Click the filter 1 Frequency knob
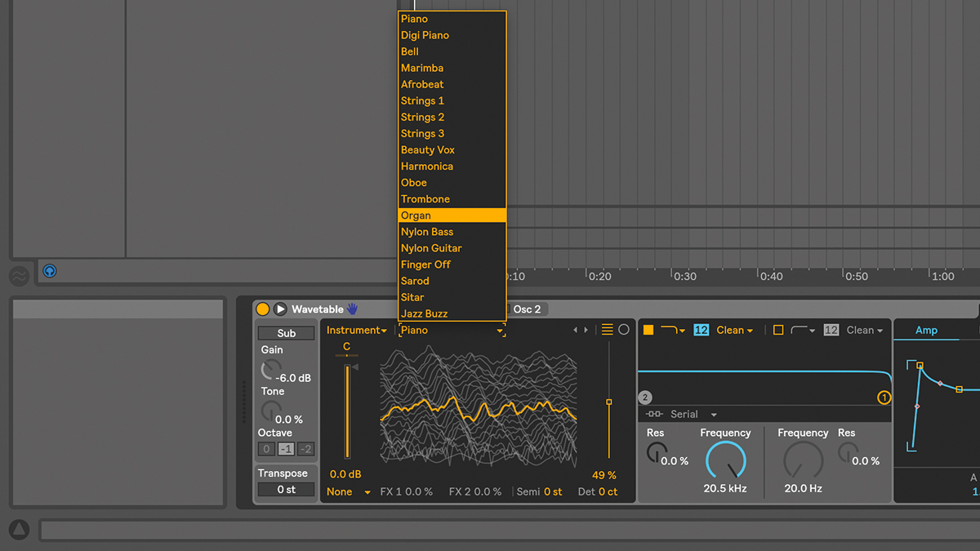980x551 pixels. (725, 461)
